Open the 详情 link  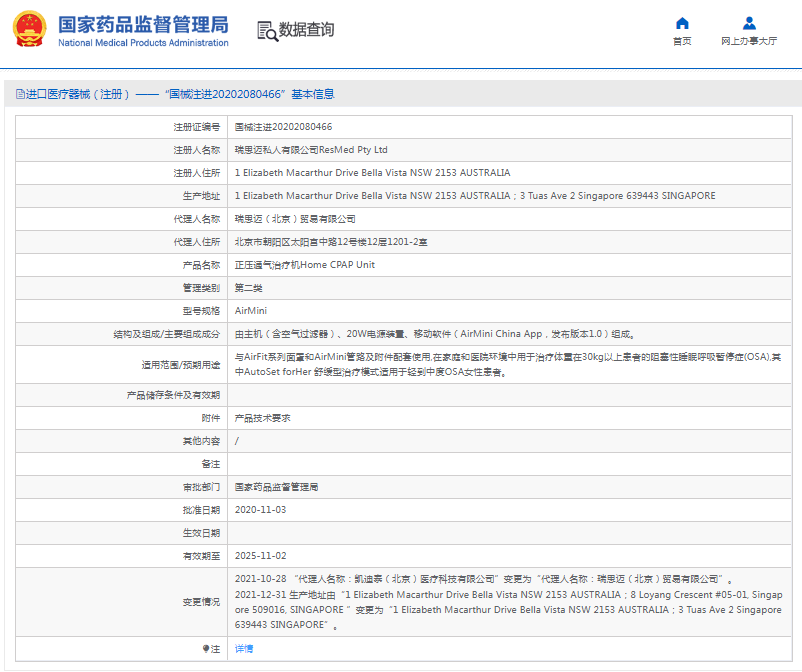coord(244,648)
